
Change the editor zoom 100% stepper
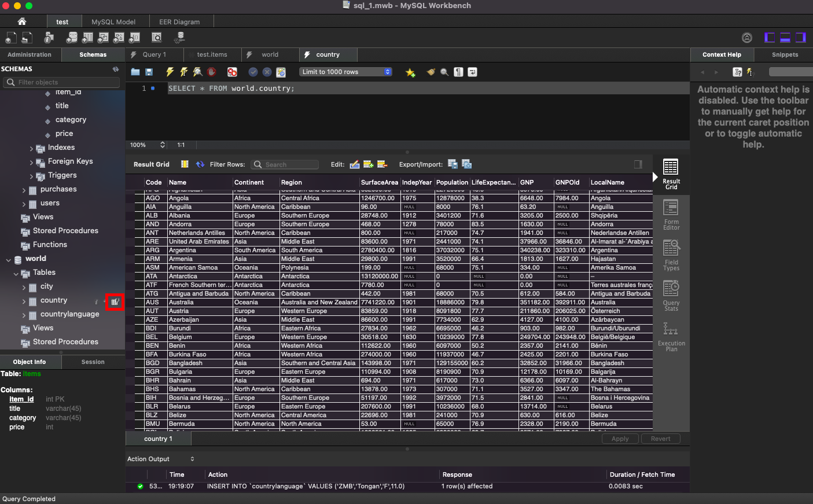pyautogui.click(x=163, y=145)
